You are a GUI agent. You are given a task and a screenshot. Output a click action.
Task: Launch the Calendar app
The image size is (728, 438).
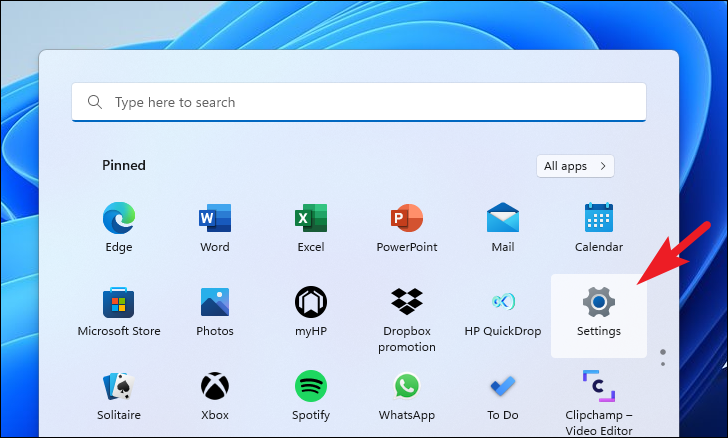(x=599, y=227)
